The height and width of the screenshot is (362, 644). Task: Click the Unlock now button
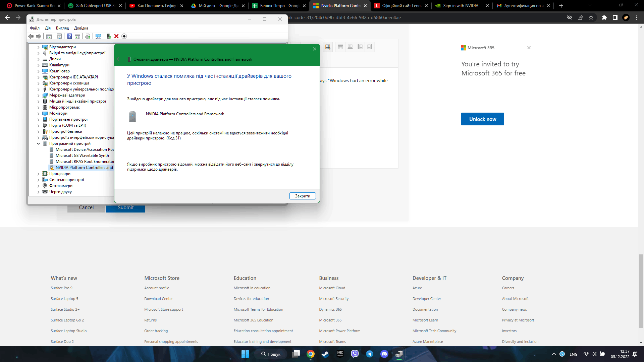(x=482, y=119)
